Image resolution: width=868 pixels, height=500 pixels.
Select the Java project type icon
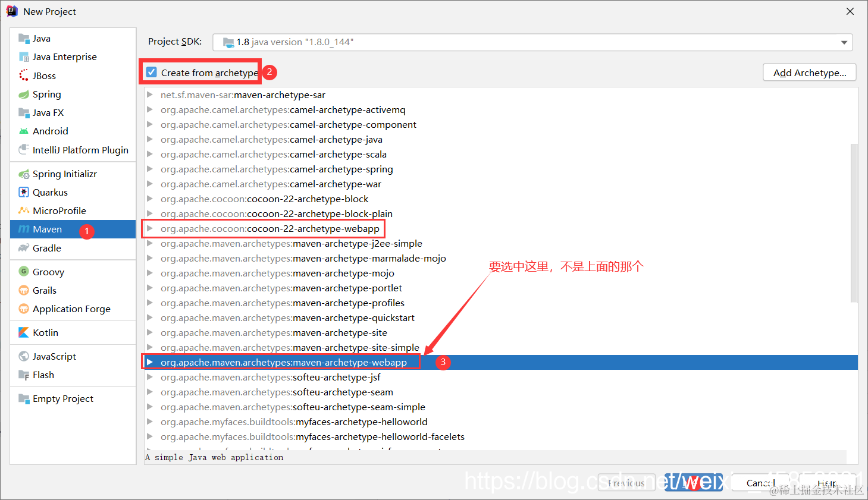[24, 39]
